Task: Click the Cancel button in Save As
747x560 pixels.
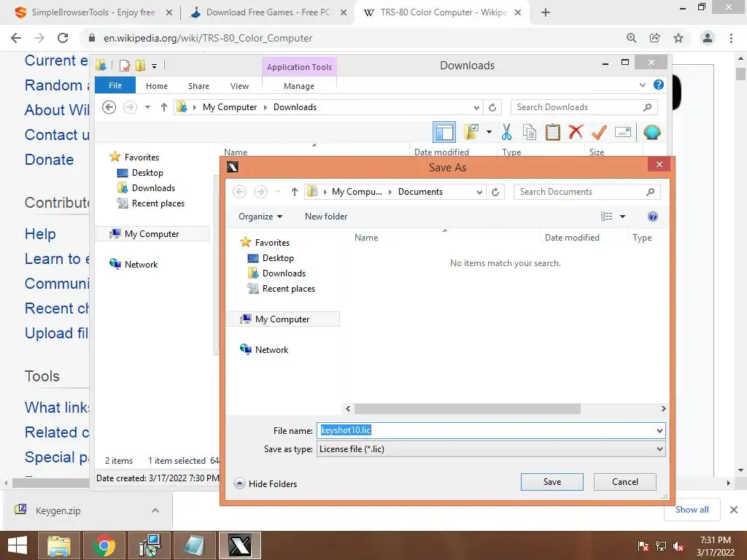Action: click(625, 482)
